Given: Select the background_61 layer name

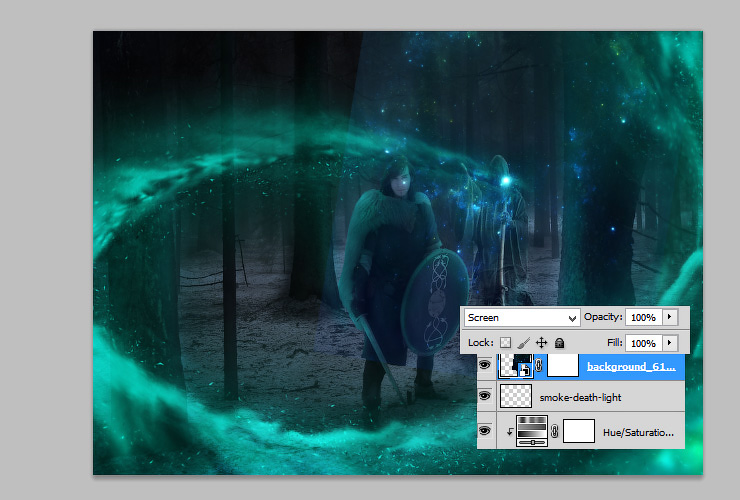Looking at the screenshot, I should 631,366.
